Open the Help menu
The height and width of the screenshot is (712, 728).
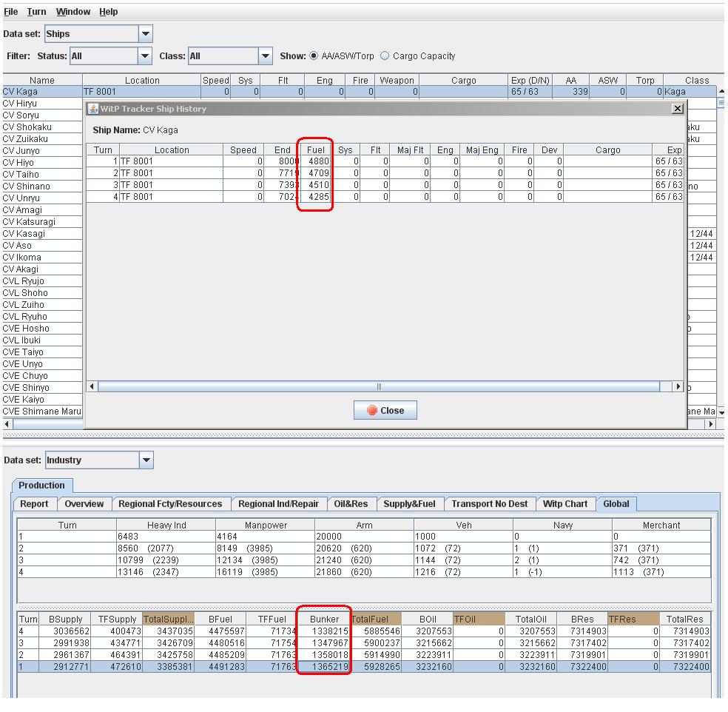[108, 12]
